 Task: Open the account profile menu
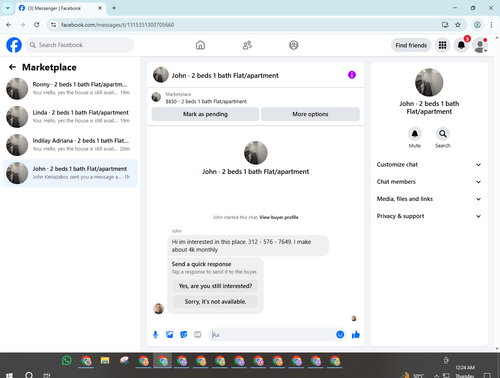pos(480,45)
